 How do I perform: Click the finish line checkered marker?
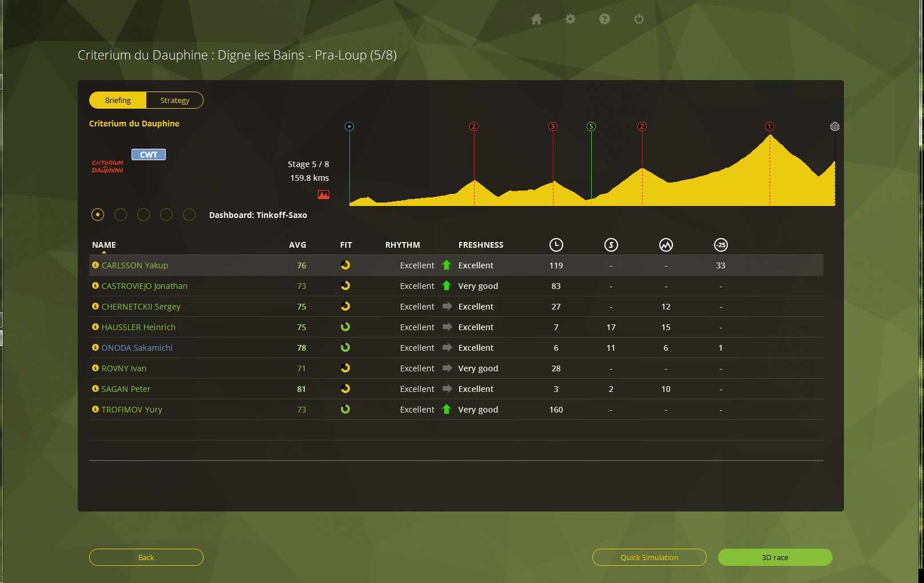click(x=835, y=126)
